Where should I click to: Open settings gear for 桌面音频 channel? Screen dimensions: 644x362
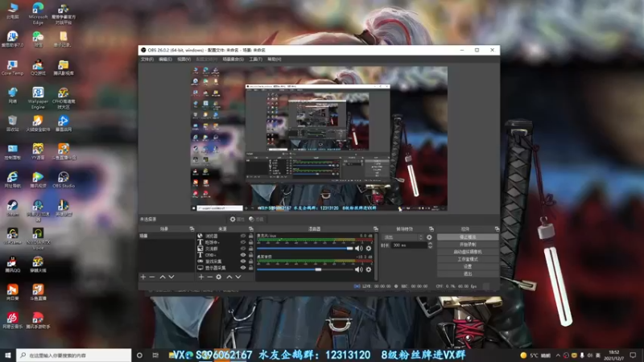coord(369,269)
